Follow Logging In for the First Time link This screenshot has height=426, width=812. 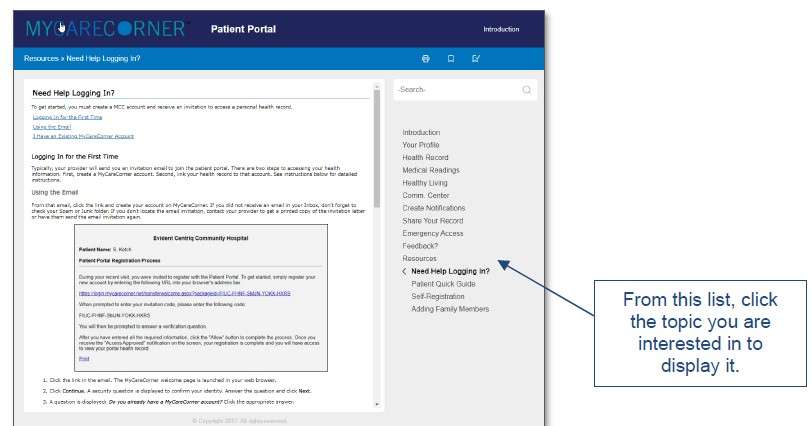[x=67, y=117]
